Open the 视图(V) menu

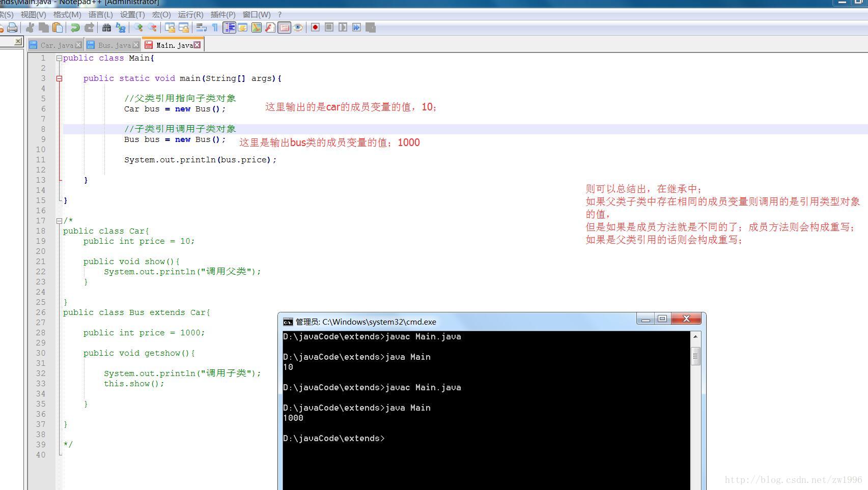click(x=33, y=14)
